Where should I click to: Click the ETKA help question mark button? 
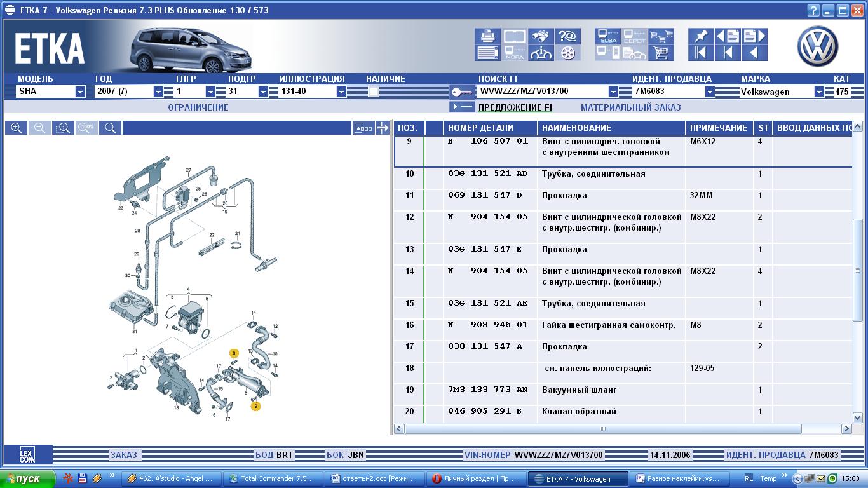[813, 10]
